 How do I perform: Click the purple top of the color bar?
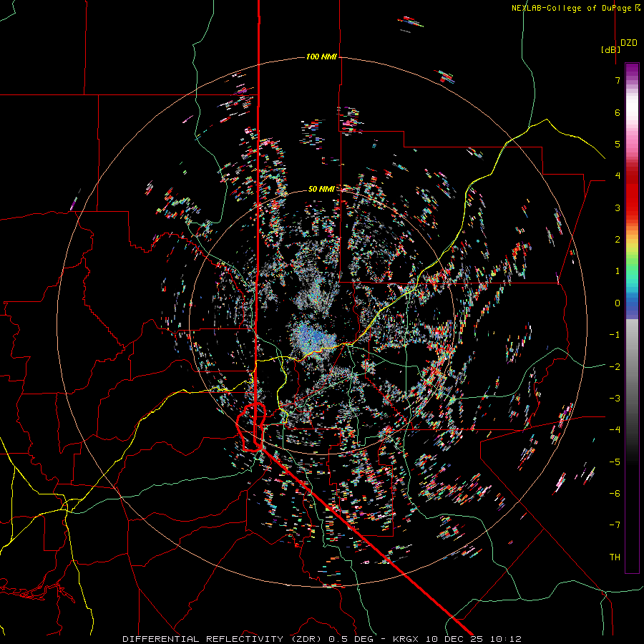coord(632,70)
